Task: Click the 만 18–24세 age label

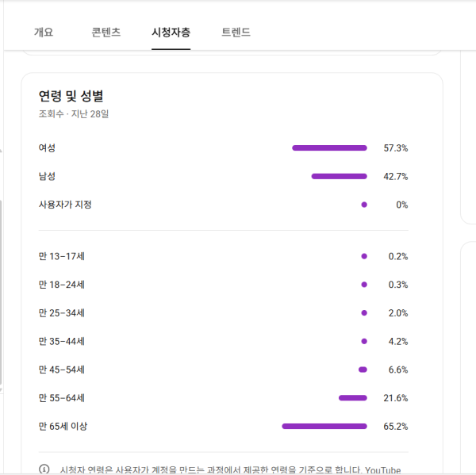Action: pos(62,285)
